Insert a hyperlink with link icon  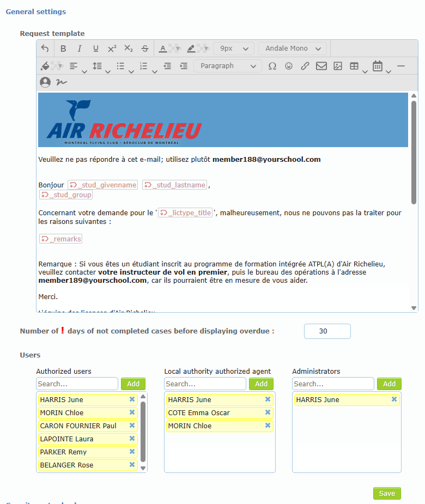[x=305, y=66]
